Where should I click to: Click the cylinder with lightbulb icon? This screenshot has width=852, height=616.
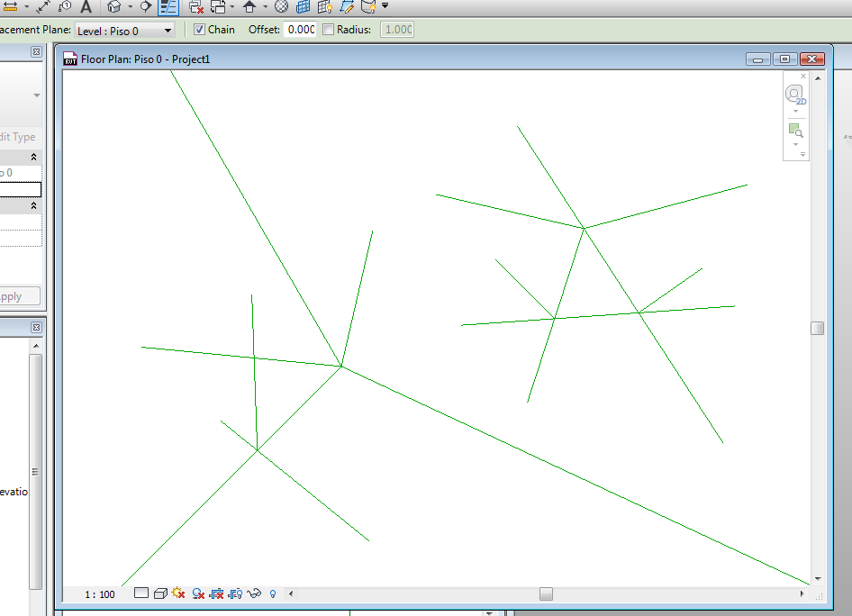coord(368,6)
